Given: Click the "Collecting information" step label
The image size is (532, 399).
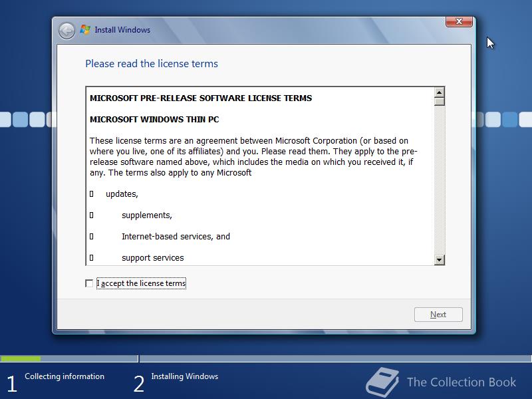Looking at the screenshot, I should [65, 376].
